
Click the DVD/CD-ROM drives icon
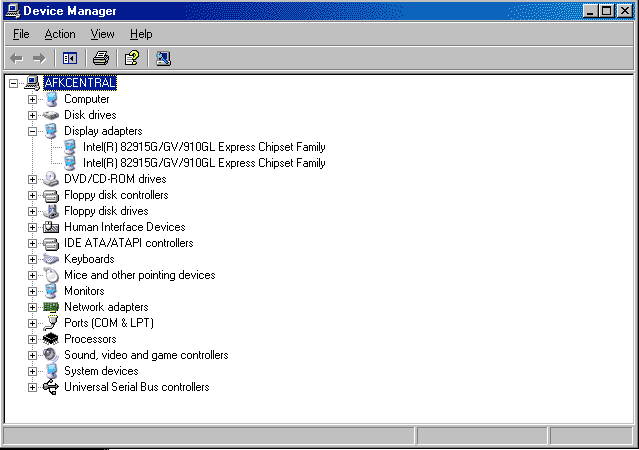click(51, 179)
